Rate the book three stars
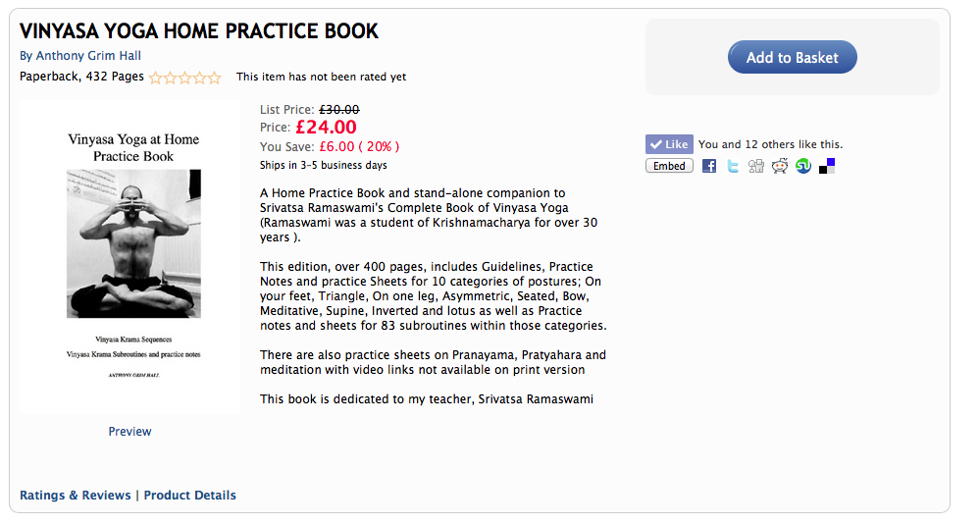Screen dimensions: 980x525 (x=185, y=78)
